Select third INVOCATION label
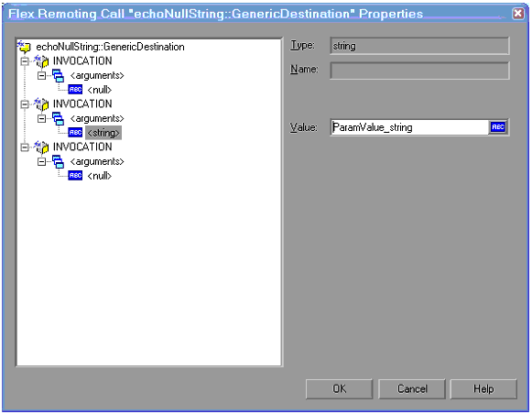Viewport: 532px width, 414px height. (82, 147)
